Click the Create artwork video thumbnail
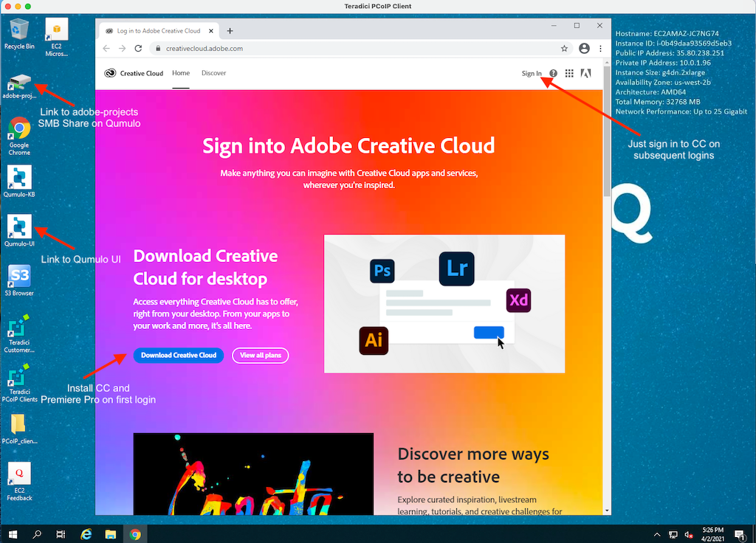Screen dimensions: 756x543 [x=254, y=474]
